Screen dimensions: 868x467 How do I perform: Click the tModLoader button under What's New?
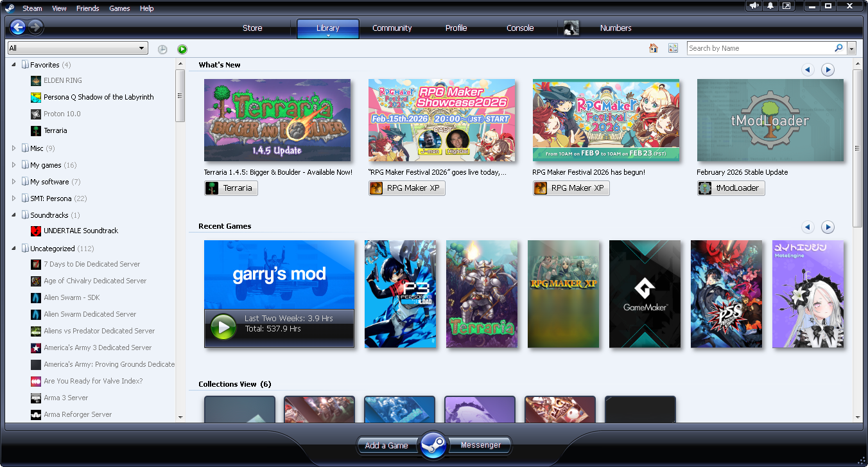(x=731, y=188)
